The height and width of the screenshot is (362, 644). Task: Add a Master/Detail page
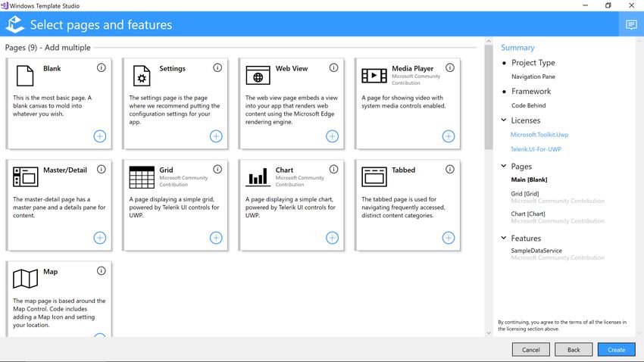[100, 238]
